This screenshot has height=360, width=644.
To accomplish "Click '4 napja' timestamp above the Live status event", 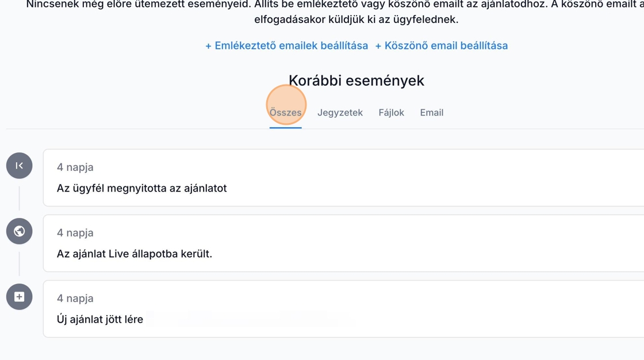I will click(75, 233).
